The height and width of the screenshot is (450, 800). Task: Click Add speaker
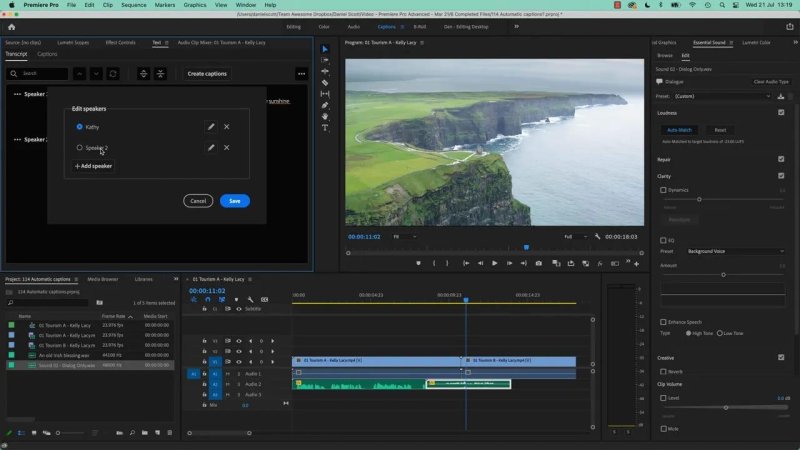point(93,166)
